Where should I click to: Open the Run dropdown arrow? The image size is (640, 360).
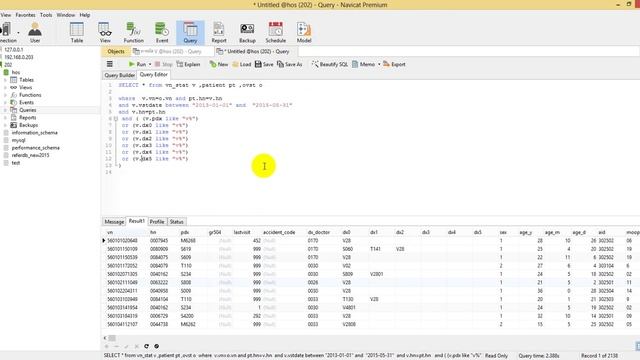[x=150, y=64]
